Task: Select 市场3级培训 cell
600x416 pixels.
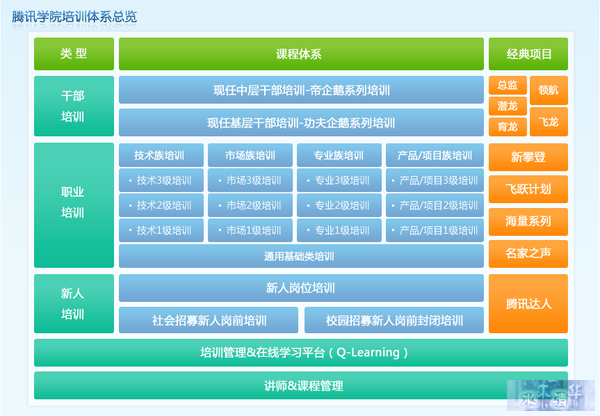Action: click(x=250, y=180)
